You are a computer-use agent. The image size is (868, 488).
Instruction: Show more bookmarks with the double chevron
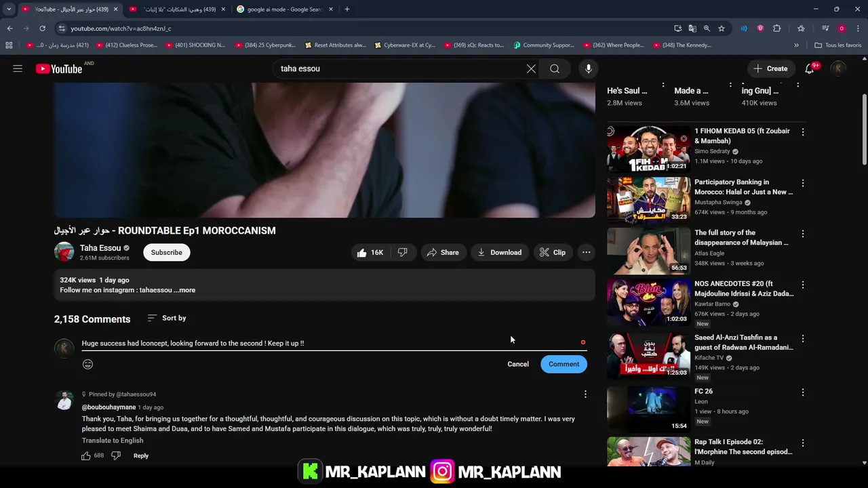[x=796, y=45]
